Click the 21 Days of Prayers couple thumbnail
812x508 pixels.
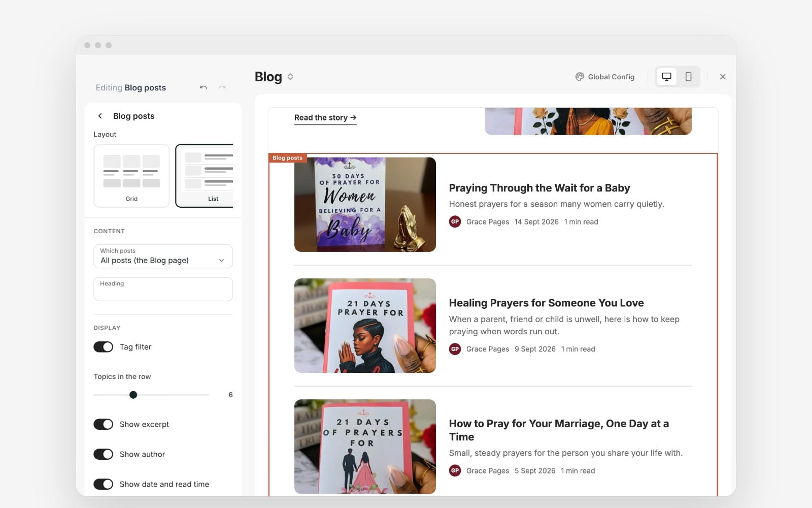(x=365, y=447)
